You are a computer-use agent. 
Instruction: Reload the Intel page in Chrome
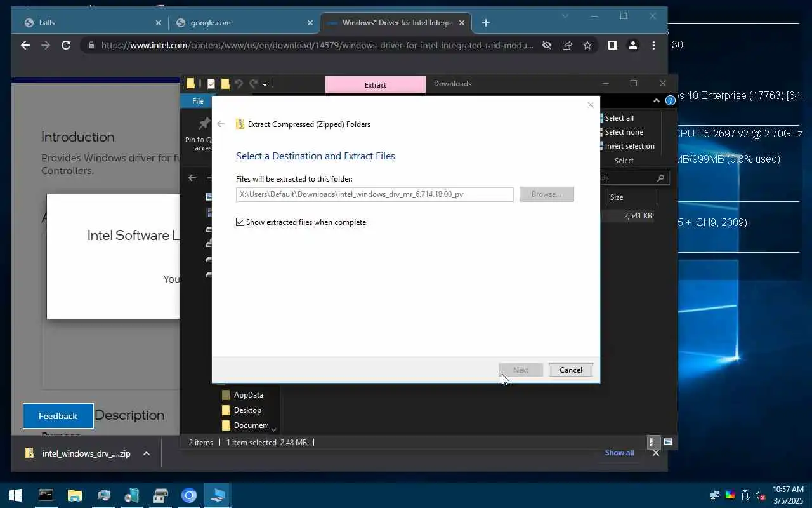[x=66, y=45]
